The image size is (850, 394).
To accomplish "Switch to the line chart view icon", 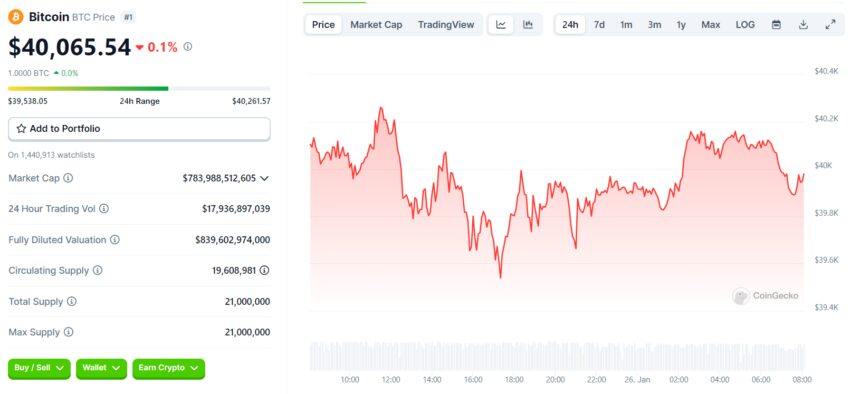I will [501, 25].
